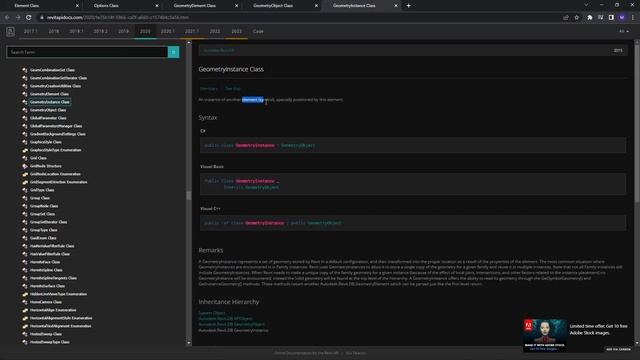The image size is (640, 360).
Task: Click the enumeration icon beside HiddenLineViewType Enumeration
Action: [x=25, y=294]
